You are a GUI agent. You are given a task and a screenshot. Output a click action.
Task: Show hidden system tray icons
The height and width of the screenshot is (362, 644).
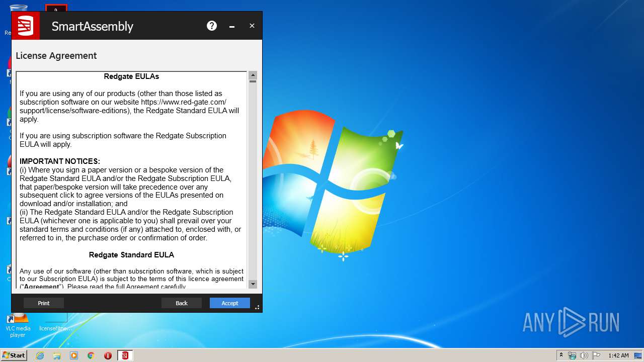click(x=561, y=355)
